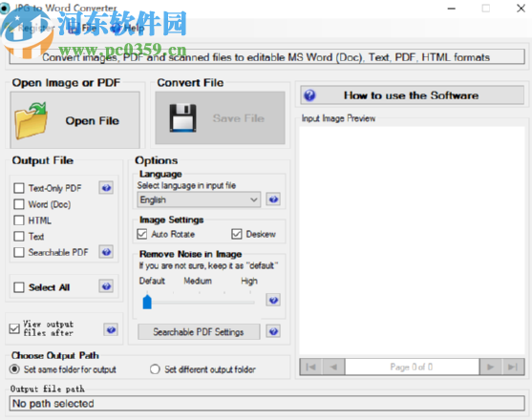The height and width of the screenshot is (420, 532).
Task: Open How to use the Software help
Action: tap(413, 95)
